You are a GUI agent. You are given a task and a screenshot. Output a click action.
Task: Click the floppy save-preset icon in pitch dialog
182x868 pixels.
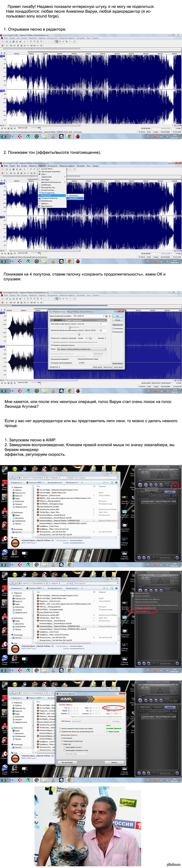coord(106,316)
